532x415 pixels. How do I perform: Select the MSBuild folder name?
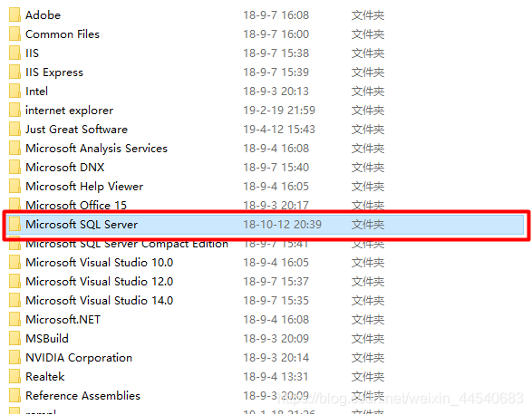[47, 338]
